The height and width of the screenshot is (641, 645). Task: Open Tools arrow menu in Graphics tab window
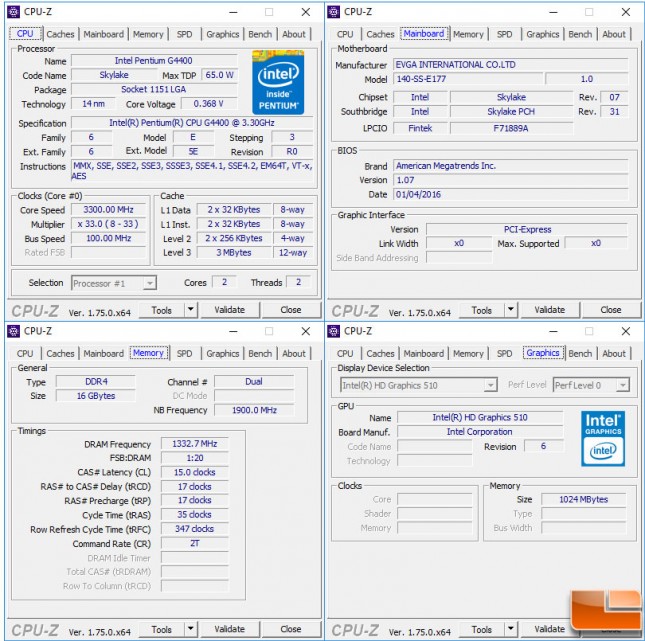click(511, 629)
